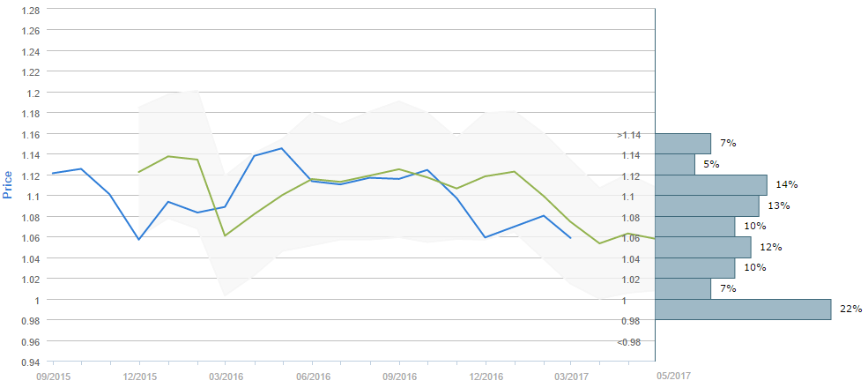Click the Price axis title

[x=8, y=185]
